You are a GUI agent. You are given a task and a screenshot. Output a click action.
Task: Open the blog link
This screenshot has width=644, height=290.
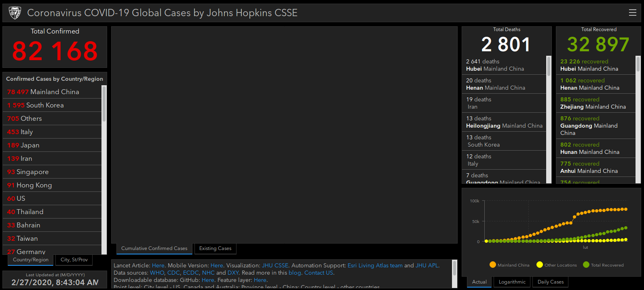tap(295, 273)
